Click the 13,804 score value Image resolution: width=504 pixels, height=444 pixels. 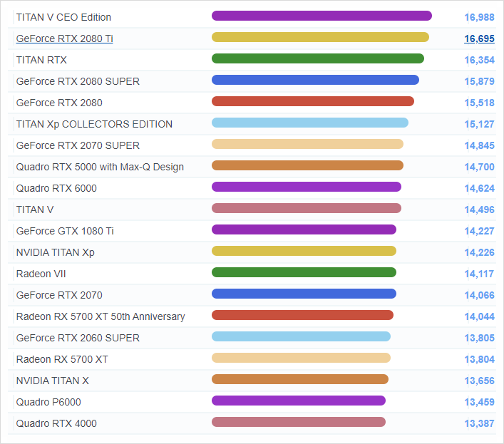coord(479,359)
